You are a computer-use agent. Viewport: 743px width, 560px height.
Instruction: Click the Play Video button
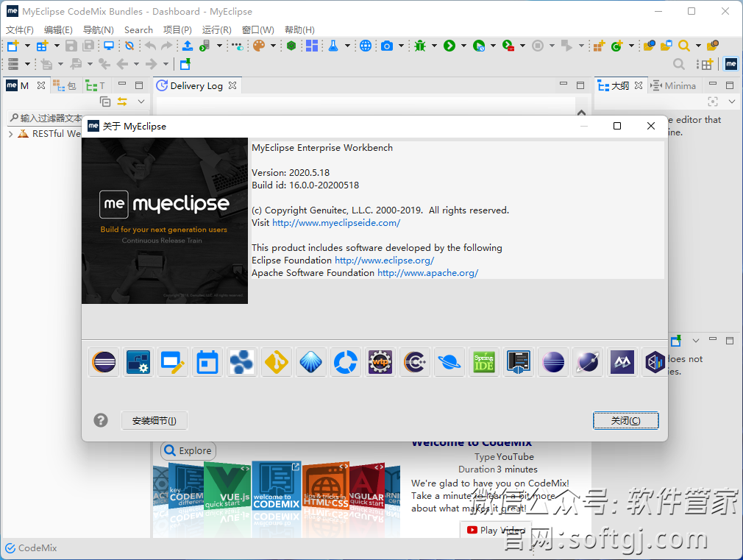point(496,530)
